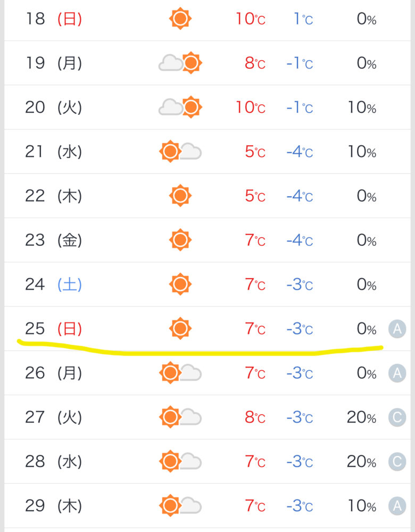Click the A reliability badge on the 29th
The image size is (415, 532).
397,506
